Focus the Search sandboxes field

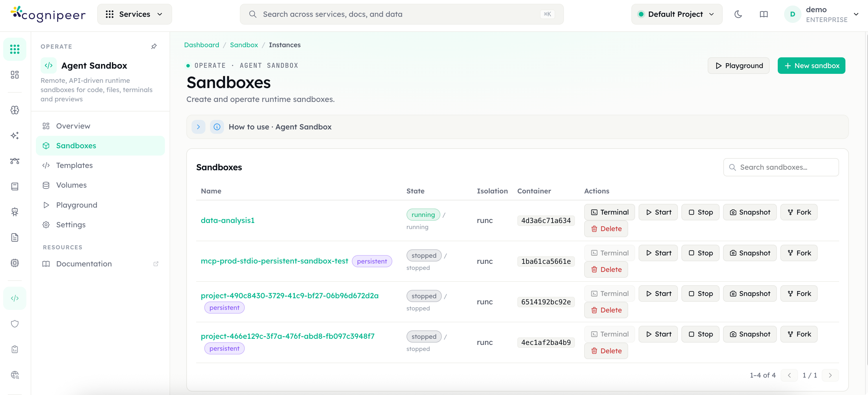pyautogui.click(x=781, y=167)
